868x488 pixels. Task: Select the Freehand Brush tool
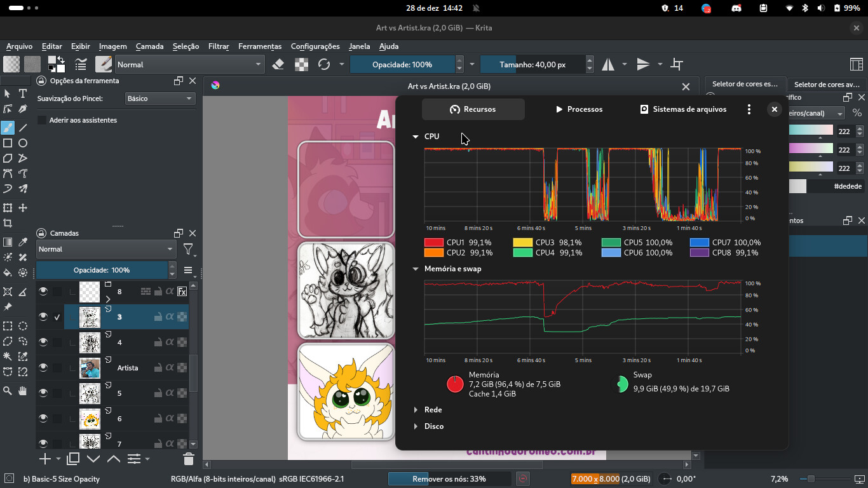8,127
